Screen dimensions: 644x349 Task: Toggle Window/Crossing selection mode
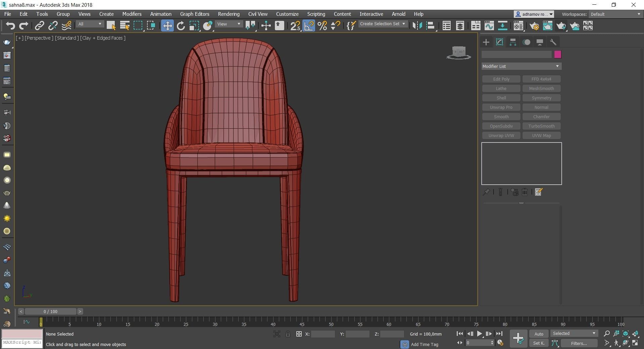point(151,26)
